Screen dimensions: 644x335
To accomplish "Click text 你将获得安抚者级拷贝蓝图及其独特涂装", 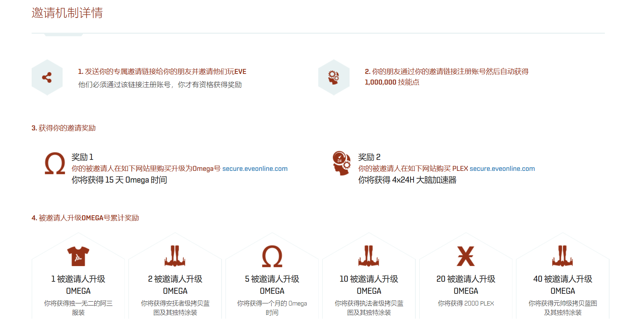I will point(175,308).
